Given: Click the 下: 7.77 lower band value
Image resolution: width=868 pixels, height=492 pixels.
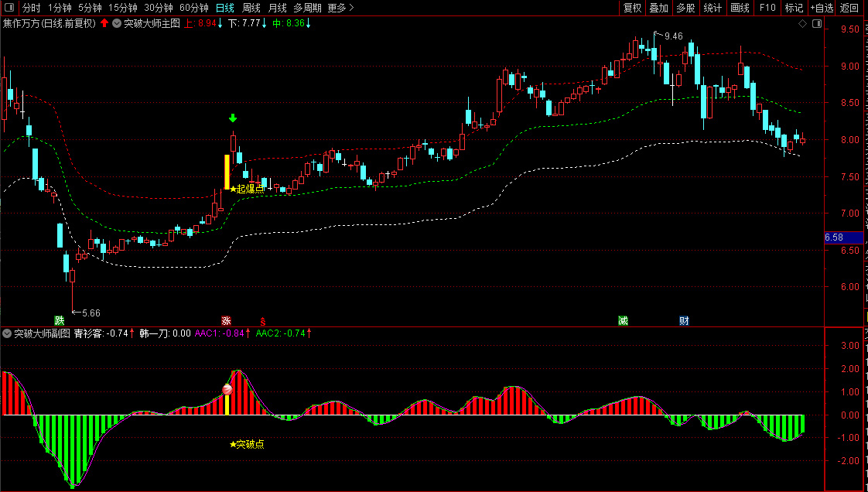Looking at the screenshot, I should (248, 23).
